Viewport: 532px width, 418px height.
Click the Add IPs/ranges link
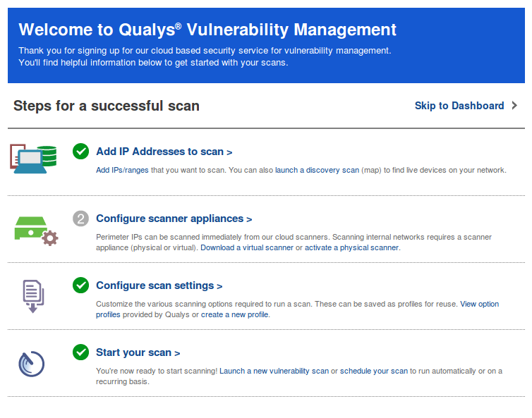tap(122, 170)
